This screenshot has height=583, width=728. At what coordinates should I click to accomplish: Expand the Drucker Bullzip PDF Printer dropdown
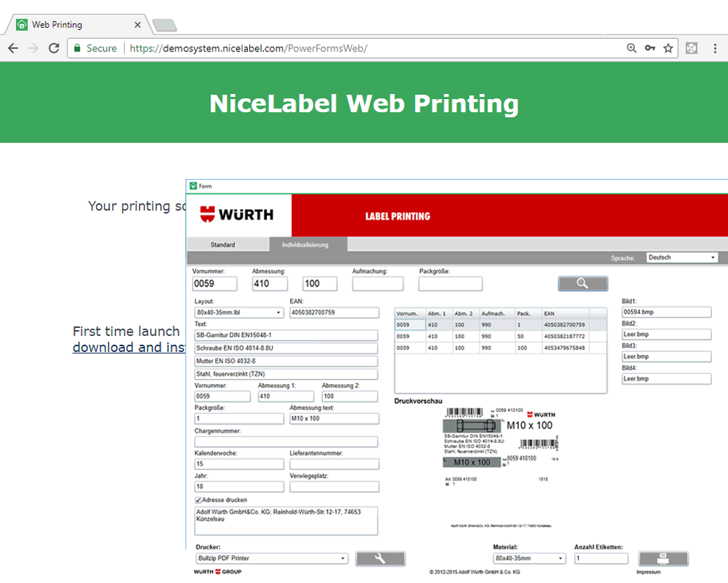pos(271,558)
